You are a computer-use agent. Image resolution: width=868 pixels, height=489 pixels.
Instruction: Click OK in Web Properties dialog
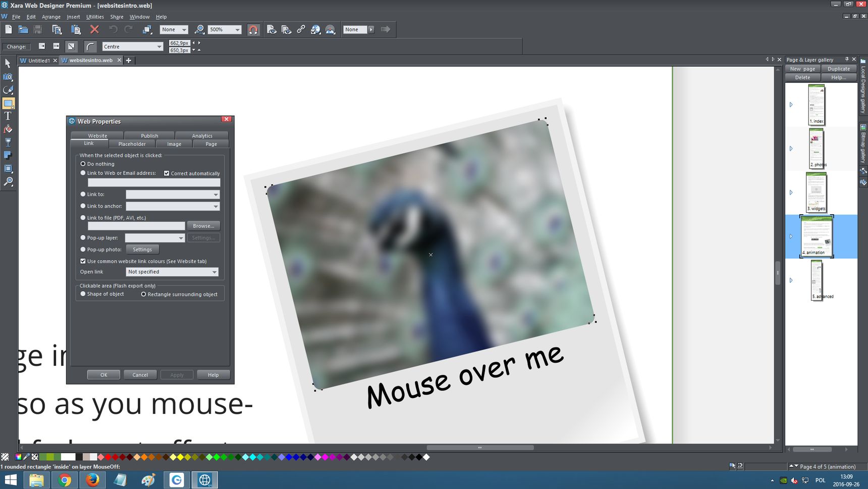(103, 375)
